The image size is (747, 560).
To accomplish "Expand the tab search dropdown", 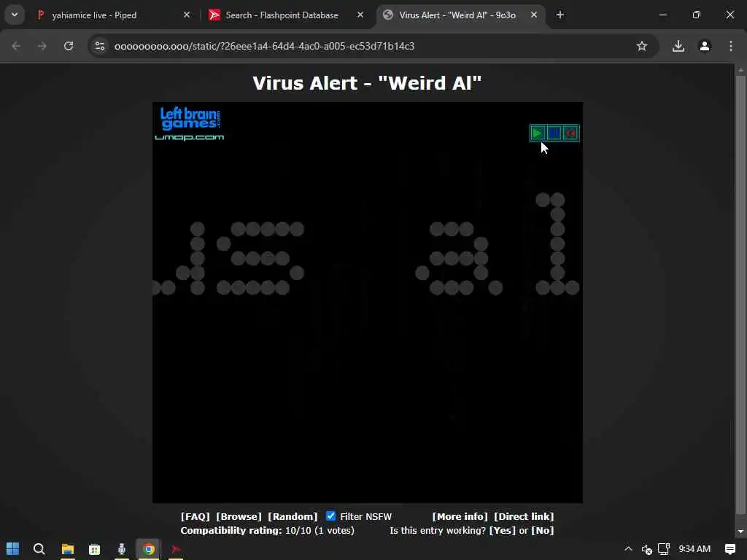I will pos(15,15).
